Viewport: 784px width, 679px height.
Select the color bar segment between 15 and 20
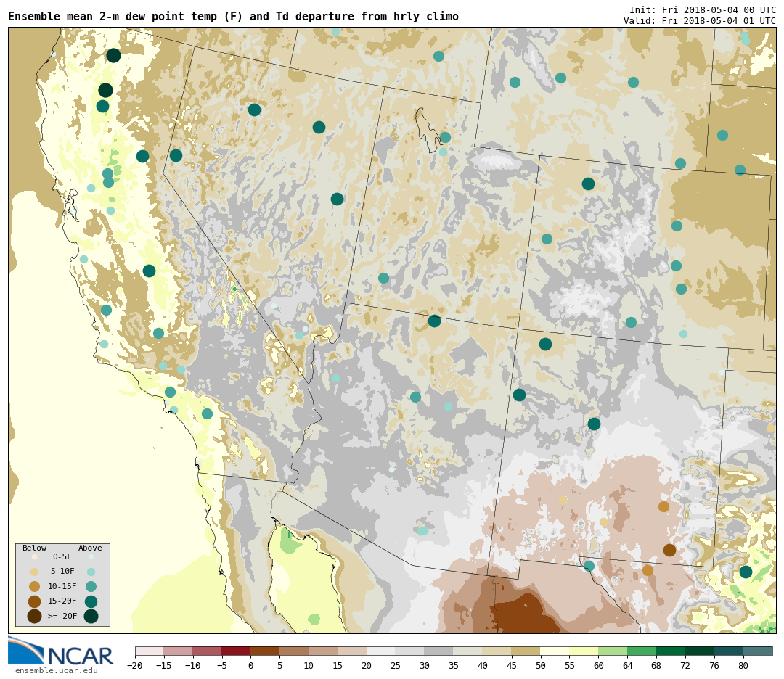352,651
